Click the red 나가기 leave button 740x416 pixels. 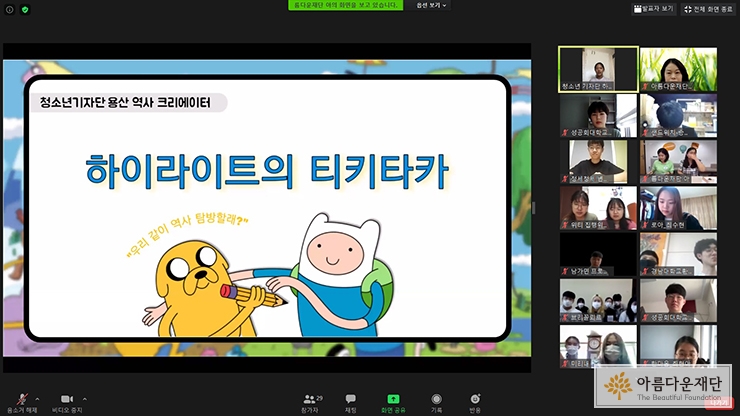719,403
